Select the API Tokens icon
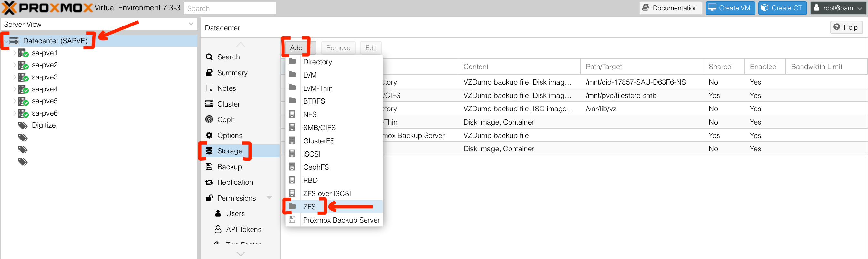 [218, 229]
